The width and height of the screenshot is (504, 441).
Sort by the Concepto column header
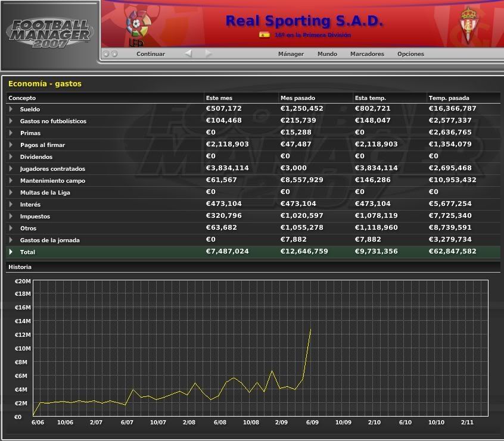tap(105, 98)
